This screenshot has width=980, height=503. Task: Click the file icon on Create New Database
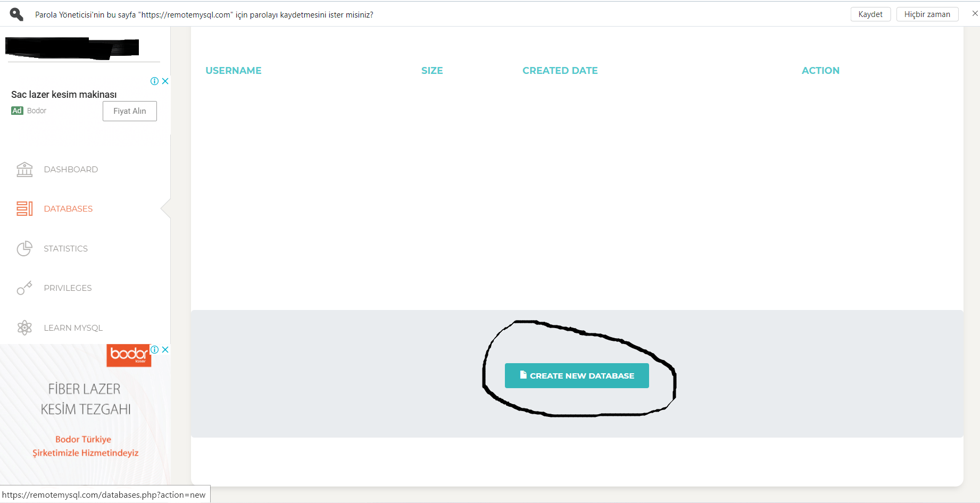tap(524, 375)
